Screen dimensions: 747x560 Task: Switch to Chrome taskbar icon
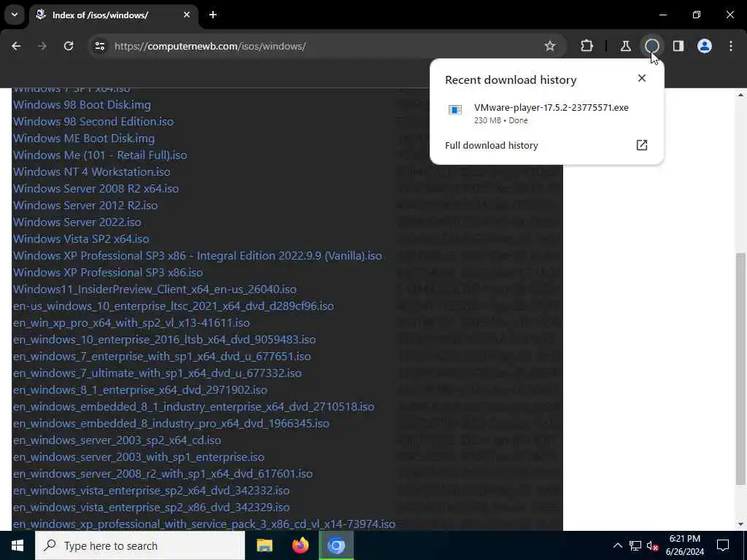pyautogui.click(x=336, y=545)
